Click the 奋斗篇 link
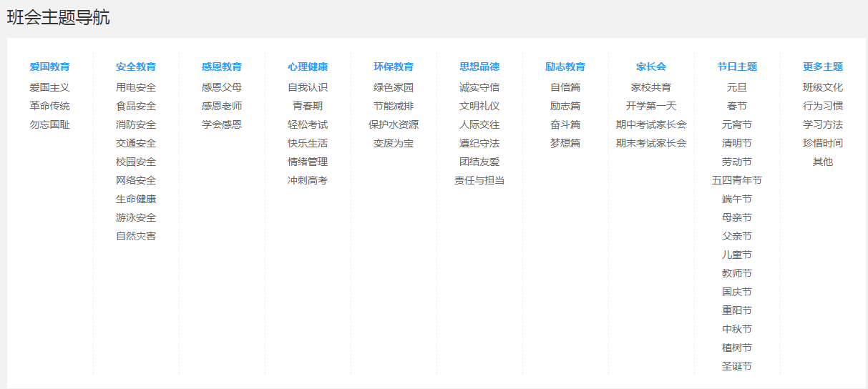 pos(565,124)
